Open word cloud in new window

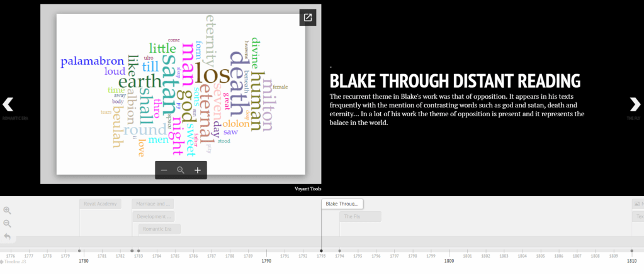coord(307,18)
